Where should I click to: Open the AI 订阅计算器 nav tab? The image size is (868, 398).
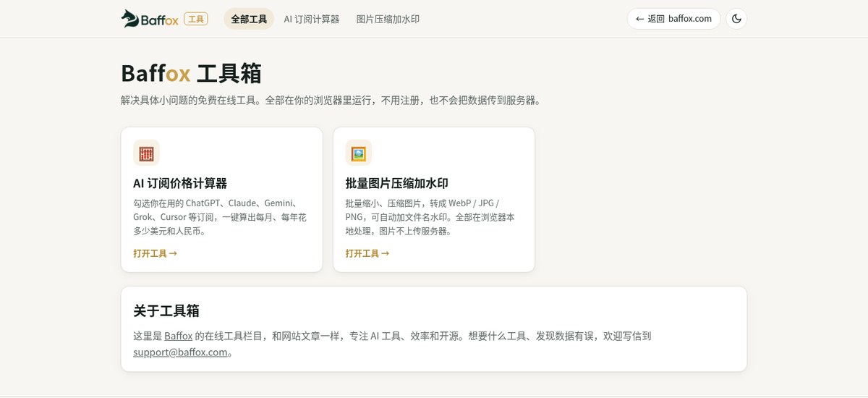(x=312, y=19)
